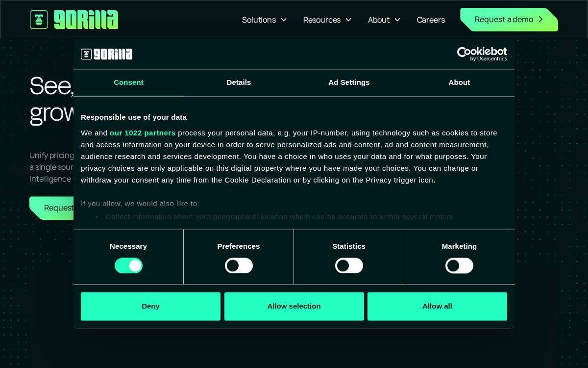Click the Resources navigation label
The height and width of the screenshot is (368, 588).
click(x=322, y=20)
